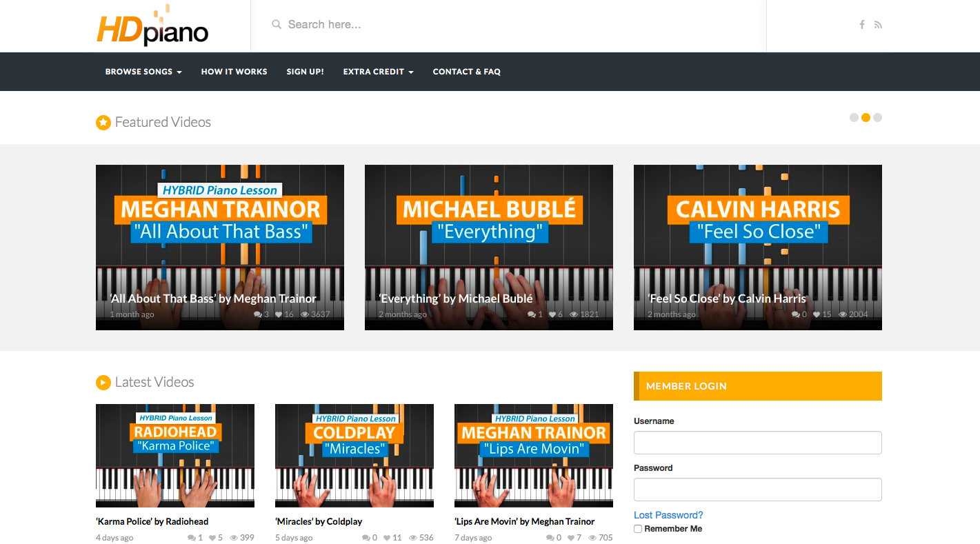Click comments icon on 'Everything' by Michael Bublé
Viewport: 980px width, 544px height.
532,314
